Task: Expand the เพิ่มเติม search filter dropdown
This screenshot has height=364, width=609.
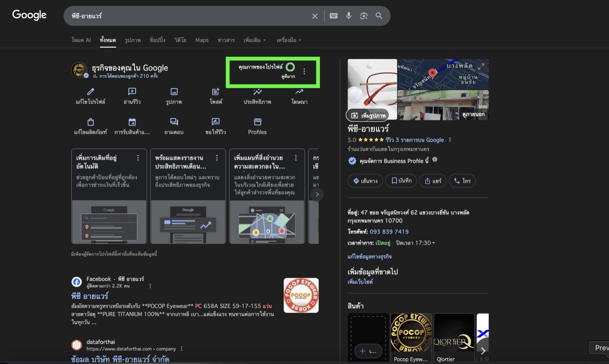Action: [x=254, y=40]
